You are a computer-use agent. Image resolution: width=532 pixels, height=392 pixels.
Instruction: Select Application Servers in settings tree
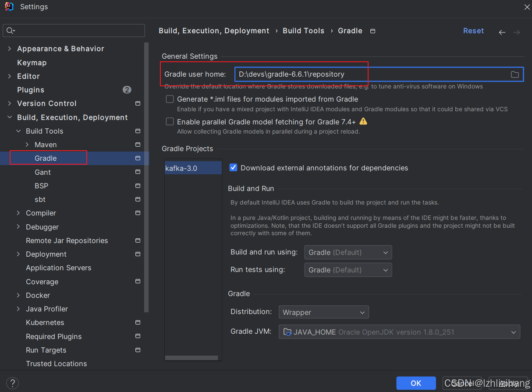coord(59,268)
